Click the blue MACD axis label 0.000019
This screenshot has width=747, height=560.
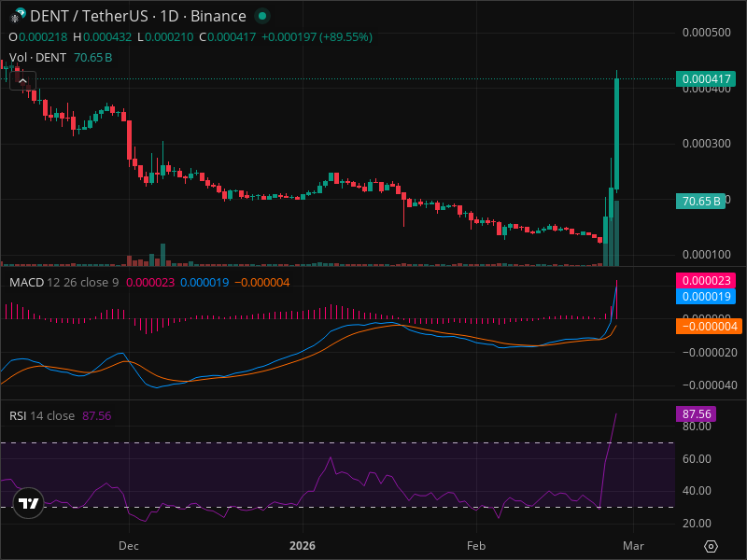click(706, 296)
